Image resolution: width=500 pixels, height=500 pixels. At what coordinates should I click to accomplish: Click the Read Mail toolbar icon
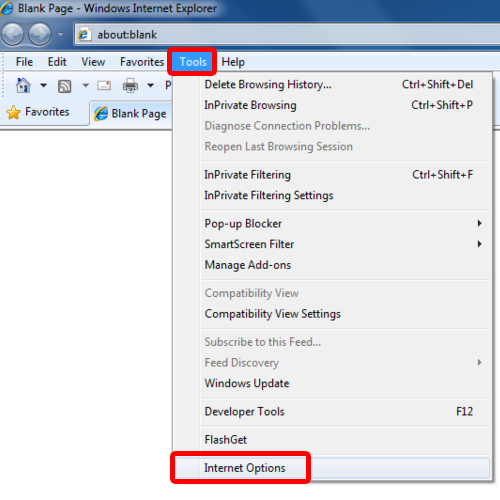click(104, 86)
